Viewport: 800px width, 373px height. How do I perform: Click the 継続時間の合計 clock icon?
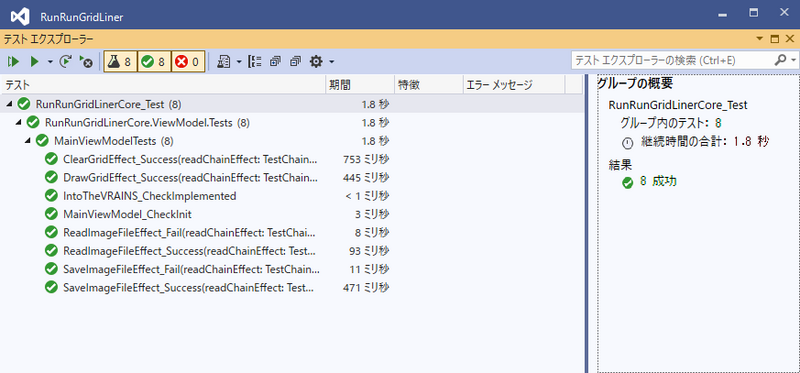click(x=627, y=143)
